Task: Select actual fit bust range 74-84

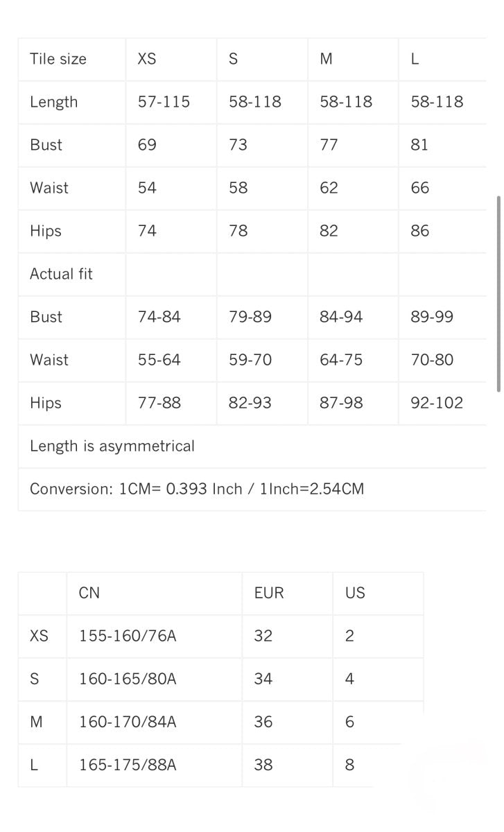Action: point(159,317)
